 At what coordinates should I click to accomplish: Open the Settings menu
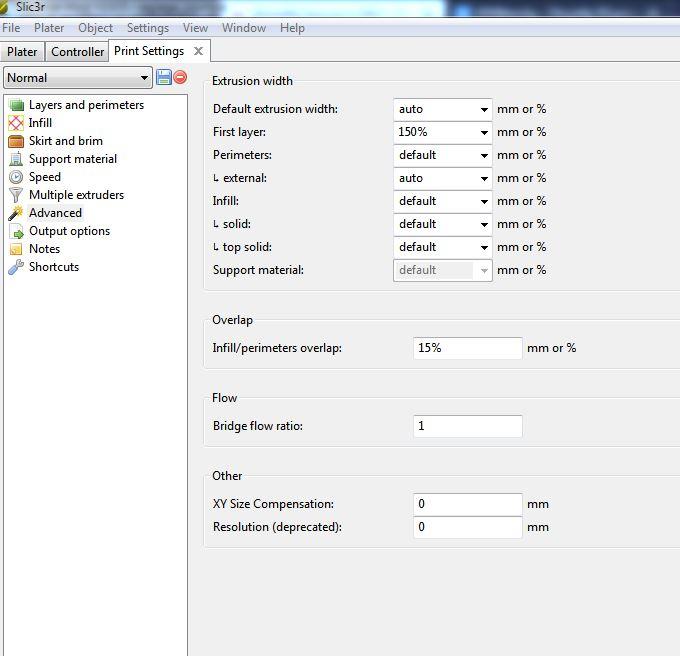pyautogui.click(x=148, y=28)
